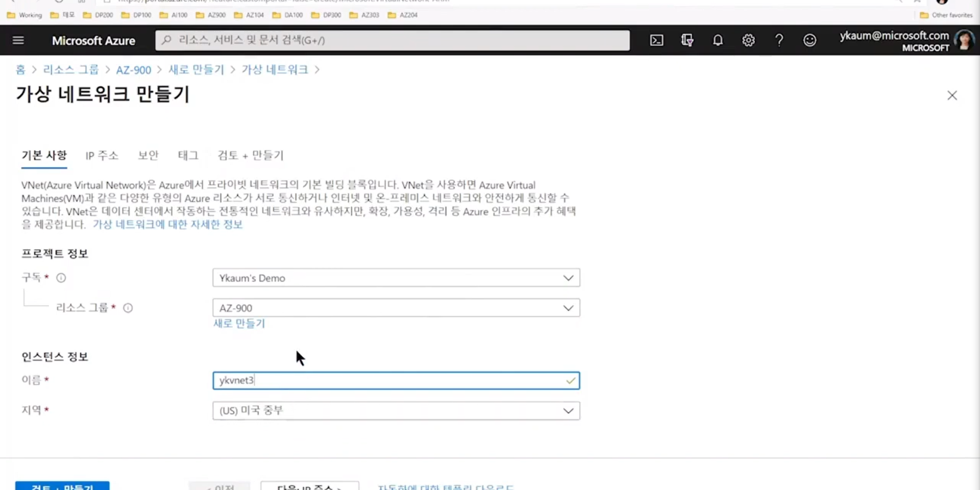Viewport: 980px width, 490px height.
Task: Click 새로 만들기 link under resource group
Action: tap(239, 323)
